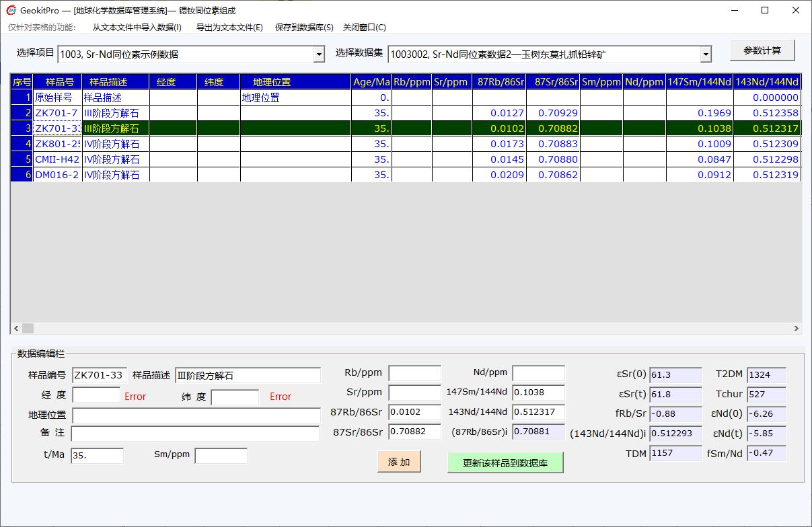The height and width of the screenshot is (527, 812).
Task: Click the GeokitPro app icon in title bar
Action: click(x=11, y=11)
